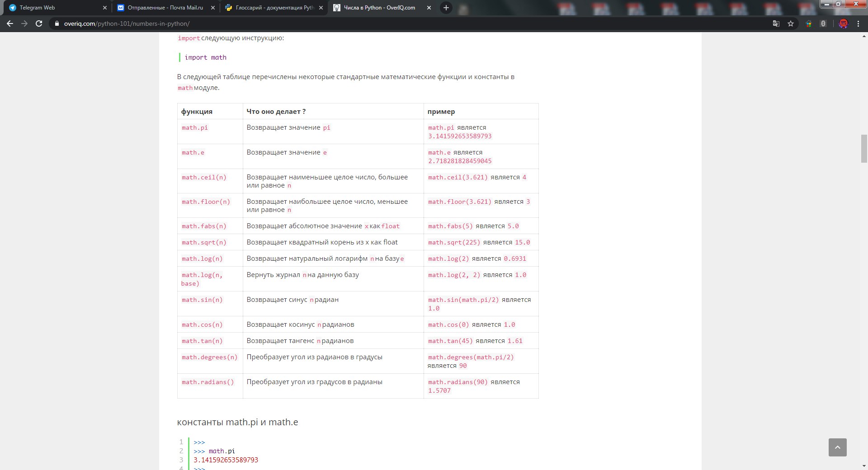The height and width of the screenshot is (470, 868).
Task: Click the '>>> math.pi' code line
Action: point(214,451)
